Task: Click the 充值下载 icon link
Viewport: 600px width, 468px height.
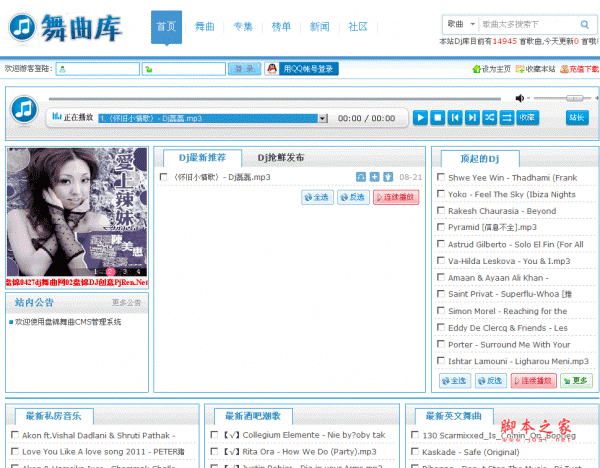Action: pyautogui.click(x=579, y=69)
